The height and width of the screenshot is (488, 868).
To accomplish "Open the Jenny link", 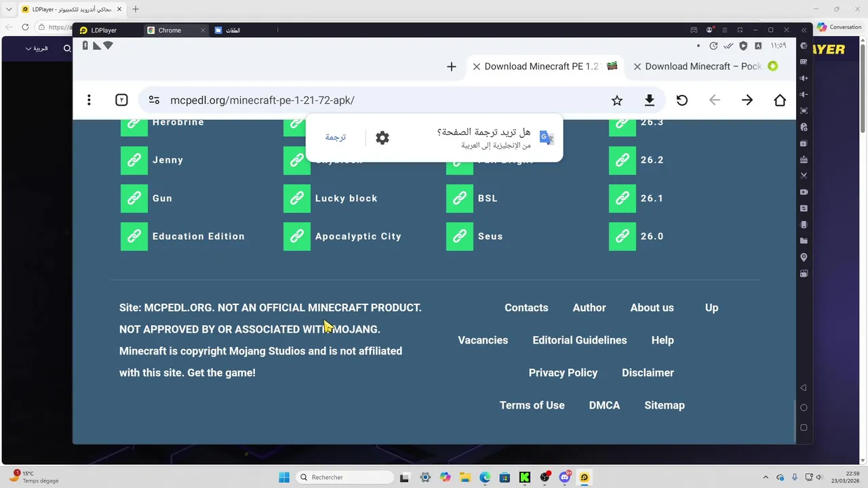I will click(167, 160).
